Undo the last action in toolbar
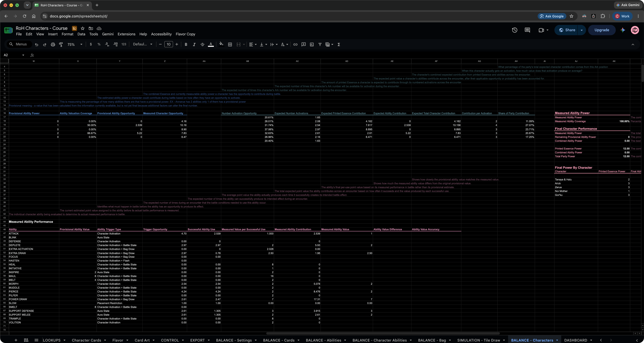The image size is (644, 343). point(37,44)
